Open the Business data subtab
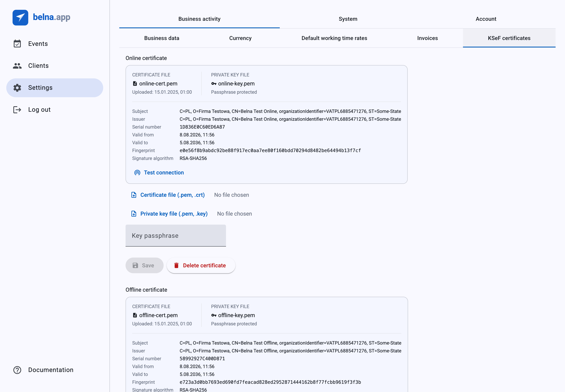 click(x=161, y=38)
